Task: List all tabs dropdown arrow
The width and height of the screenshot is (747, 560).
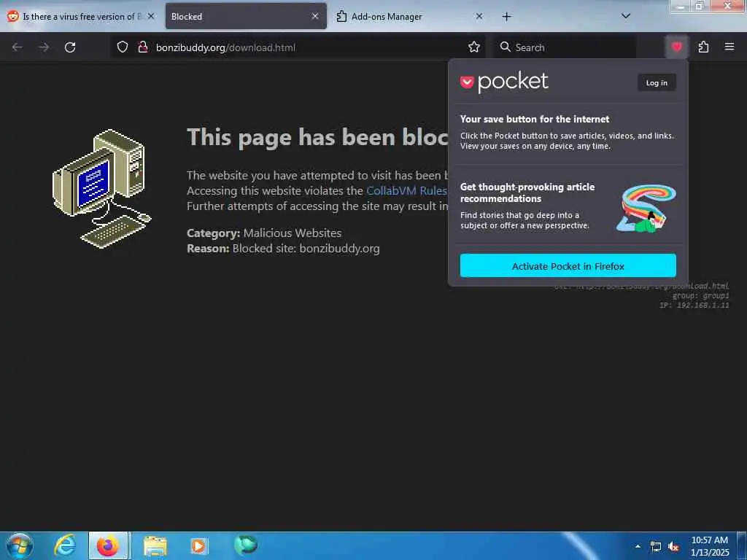Action: click(626, 16)
